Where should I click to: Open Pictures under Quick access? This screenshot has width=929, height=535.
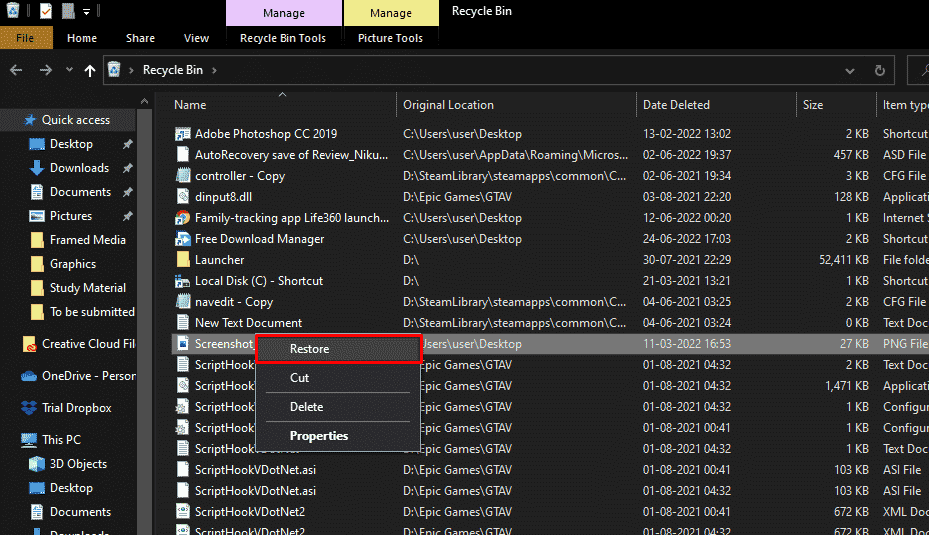pos(71,216)
